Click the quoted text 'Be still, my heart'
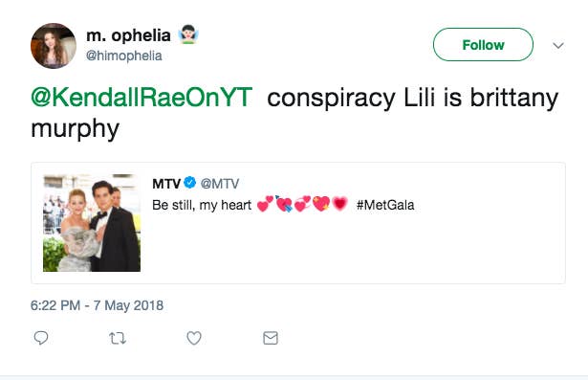 click(x=202, y=206)
